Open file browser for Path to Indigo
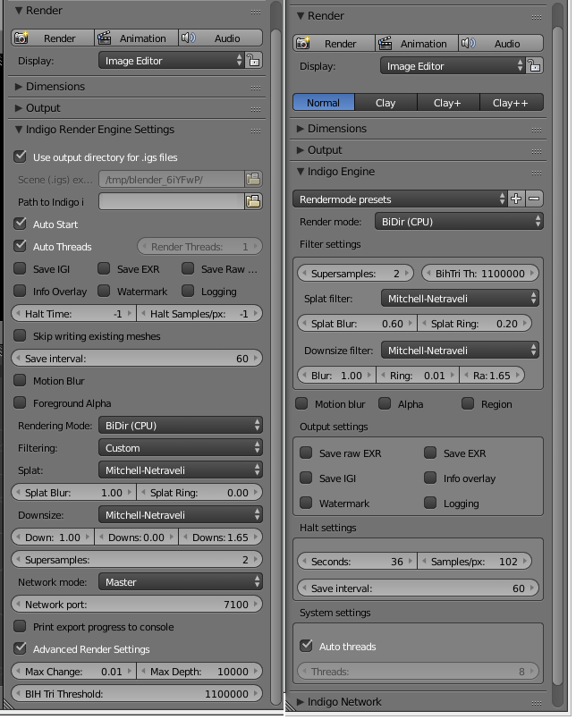 pos(253,201)
